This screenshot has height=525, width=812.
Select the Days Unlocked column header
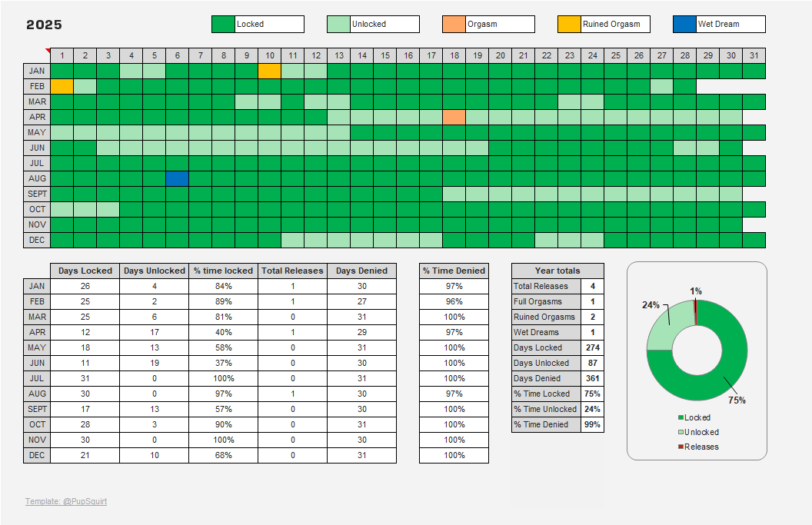pyautogui.click(x=155, y=271)
